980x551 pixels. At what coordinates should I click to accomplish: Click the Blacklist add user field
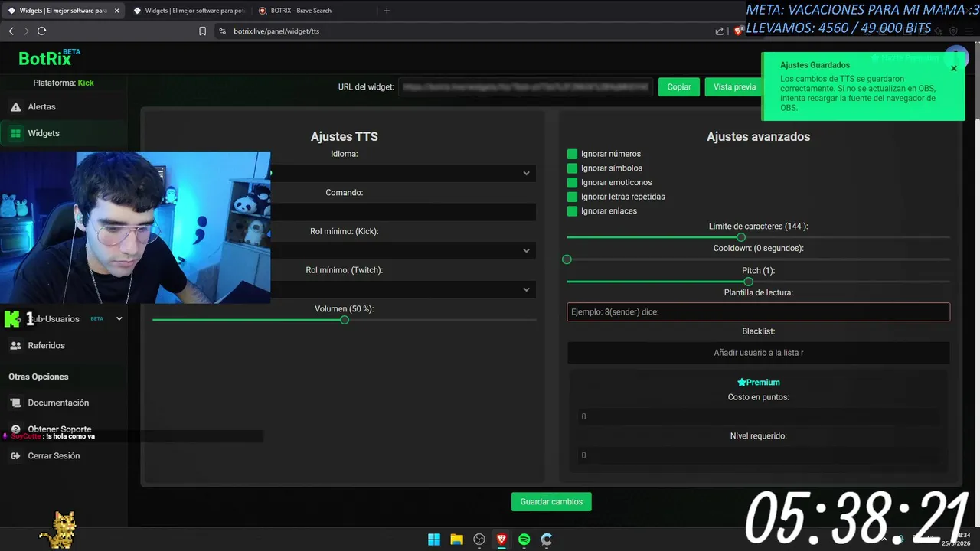pos(759,353)
